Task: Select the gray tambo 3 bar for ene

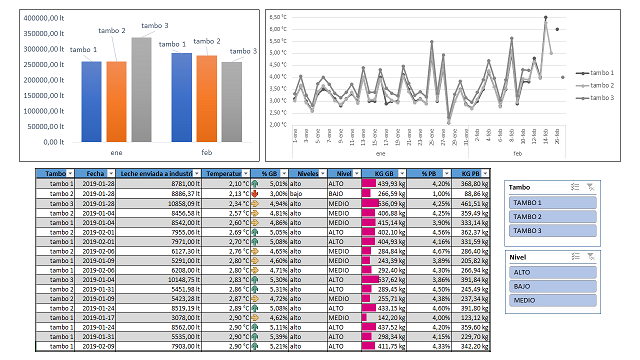Action: (x=141, y=90)
